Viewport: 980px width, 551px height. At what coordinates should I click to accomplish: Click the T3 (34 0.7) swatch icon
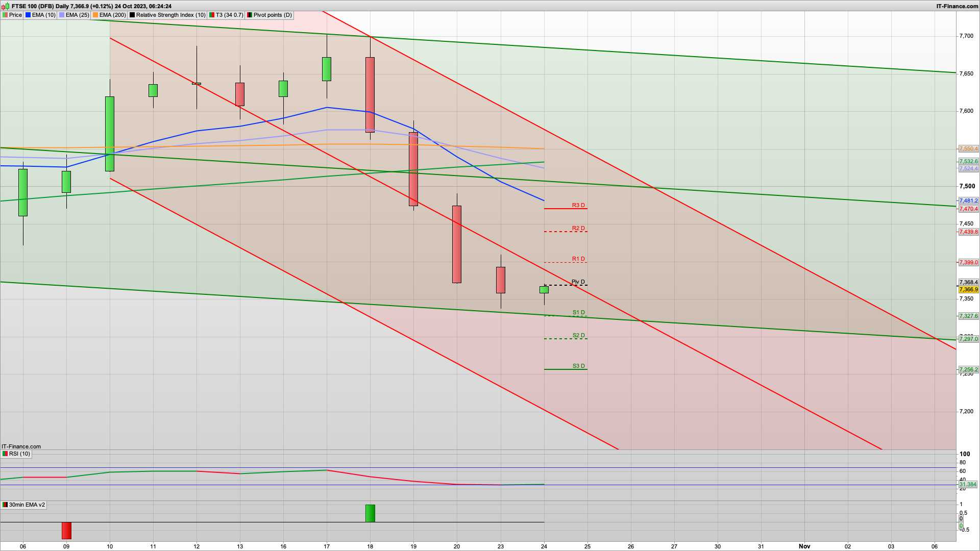click(x=212, y=15)
